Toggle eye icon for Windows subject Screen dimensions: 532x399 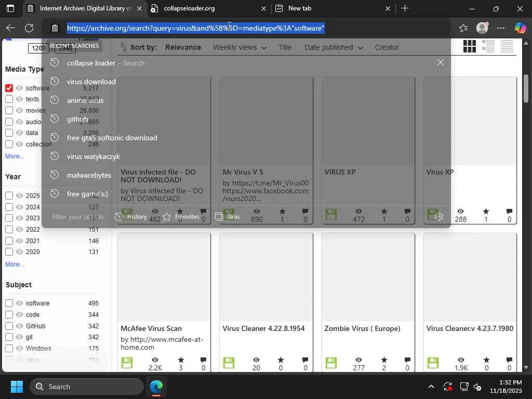click(19, 349)
